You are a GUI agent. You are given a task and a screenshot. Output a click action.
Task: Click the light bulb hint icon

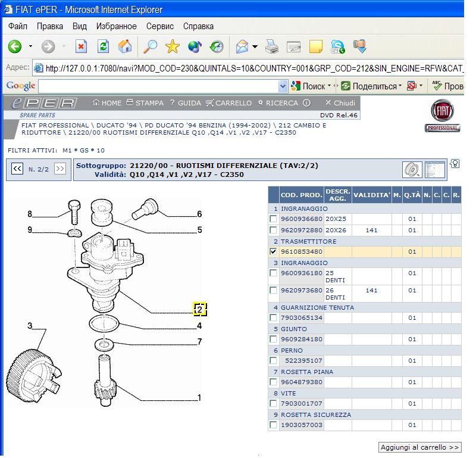[455, 164]
